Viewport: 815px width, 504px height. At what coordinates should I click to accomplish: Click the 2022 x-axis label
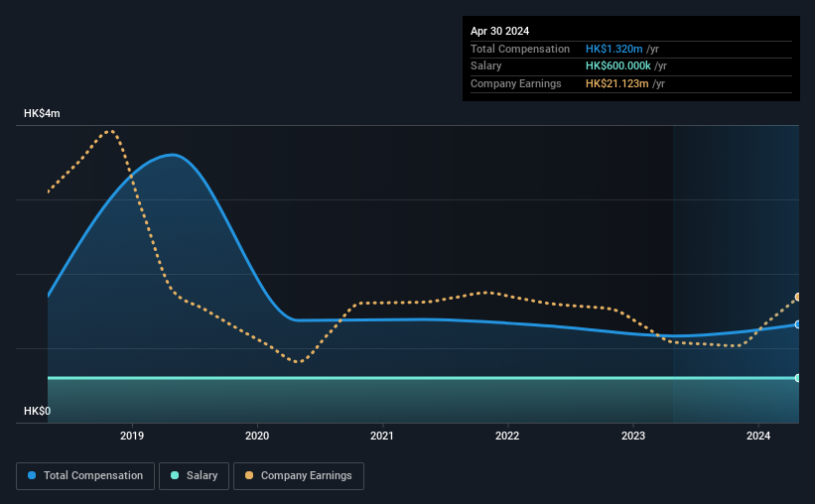point(507,436)
